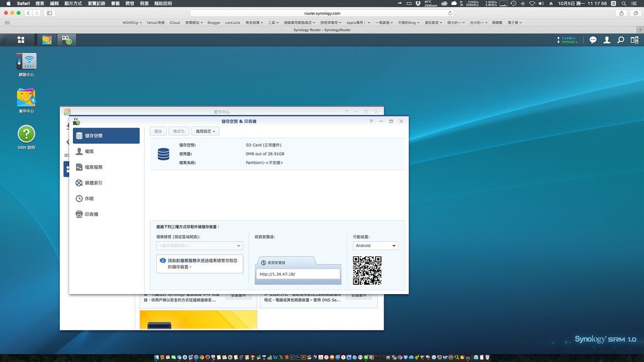This screenshot has height=362, width=644.
Task: Click help icon in 儲存空間 & 印表機 window
Action: pos(371,121)
